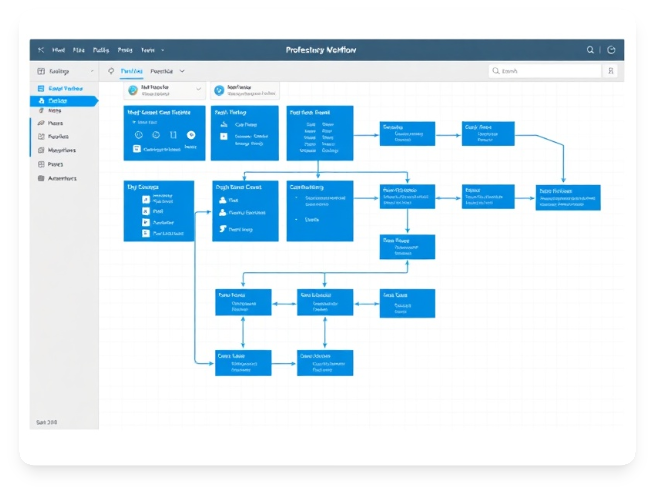Open the chevron dropdown beside the toolbar tabs
Image resolution: width=655 pixels, height=495 pixels.
[182, 72]
